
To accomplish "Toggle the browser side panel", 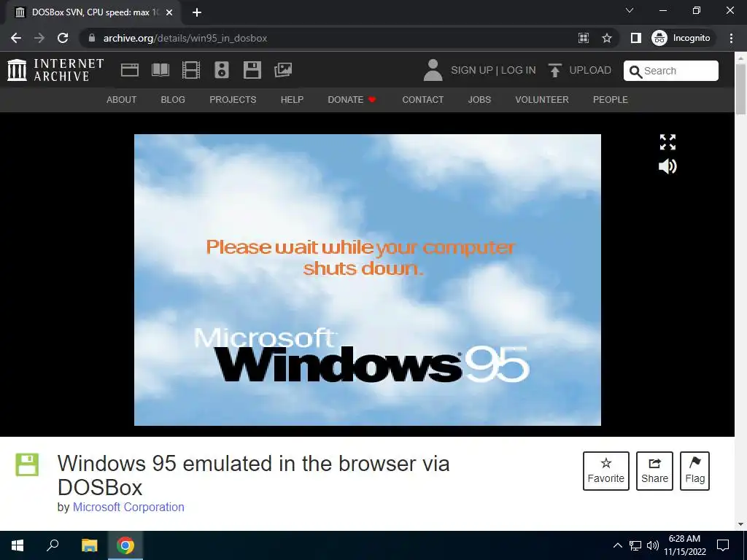I will point(635,38).
